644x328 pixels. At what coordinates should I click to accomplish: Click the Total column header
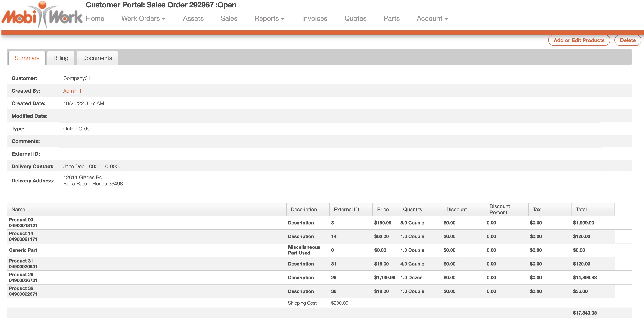pos(581,210)
